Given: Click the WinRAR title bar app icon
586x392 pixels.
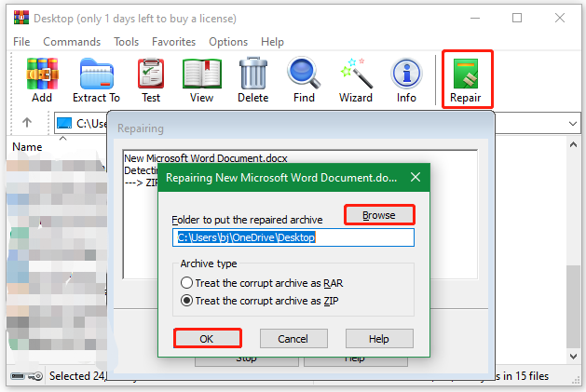Looking at the screenshot, I should click(x=21, y=18).
